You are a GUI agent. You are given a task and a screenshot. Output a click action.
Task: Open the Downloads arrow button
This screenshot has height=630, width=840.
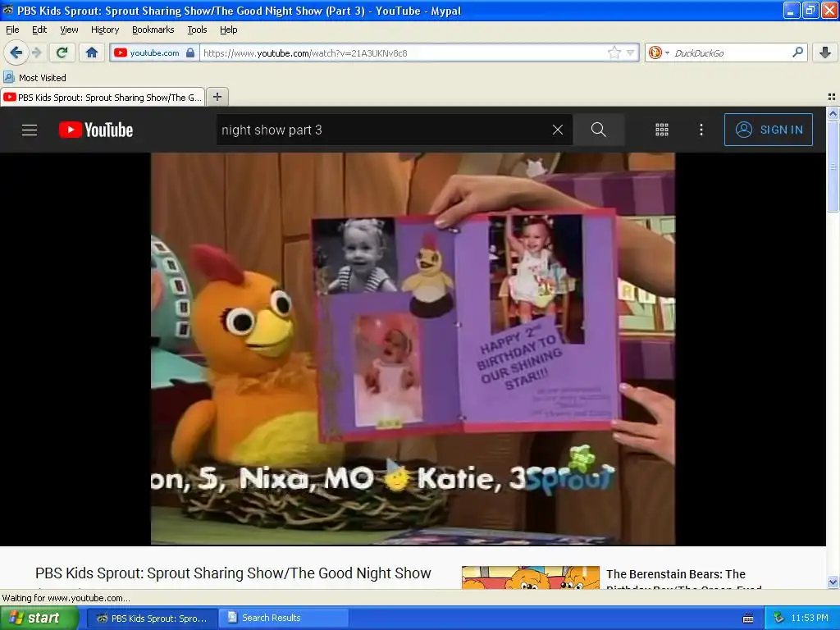pyautogui.click(x=825, y=52)
